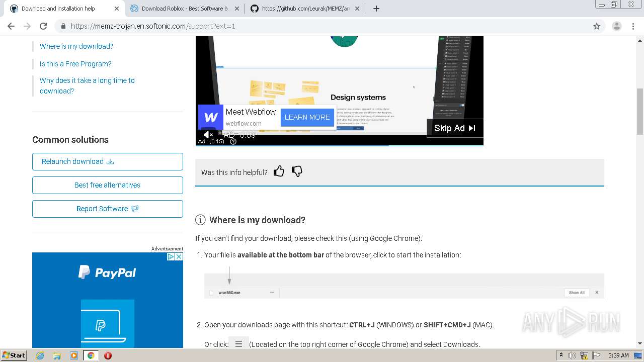Click the address bar URL
This screenshot has height=362, width=644.
coord(153,26)
